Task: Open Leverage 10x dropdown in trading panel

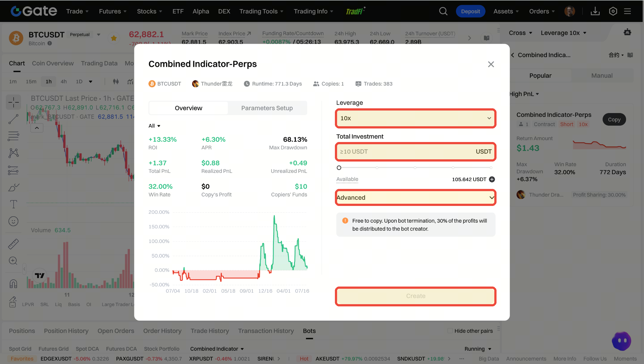Action: pos(563,33)
